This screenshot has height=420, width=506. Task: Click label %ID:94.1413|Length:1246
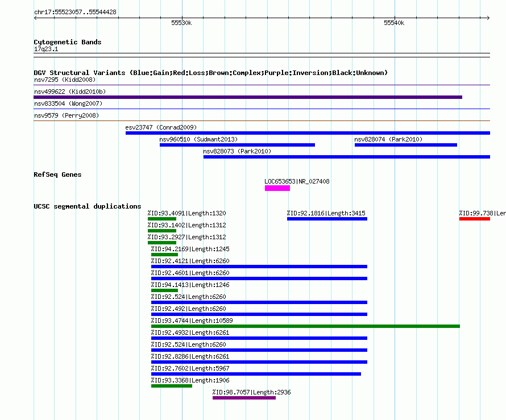click(190, 285)
